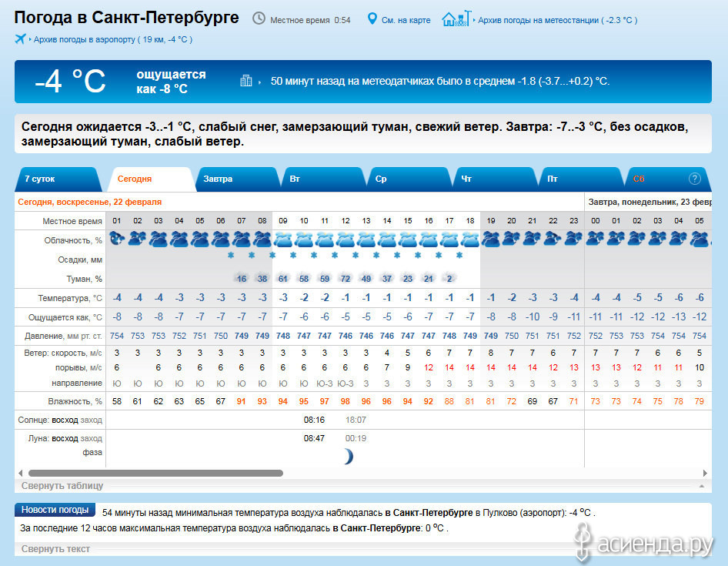Collapse the table via 'Свернуть таблицу'

(x=62, y=486)
